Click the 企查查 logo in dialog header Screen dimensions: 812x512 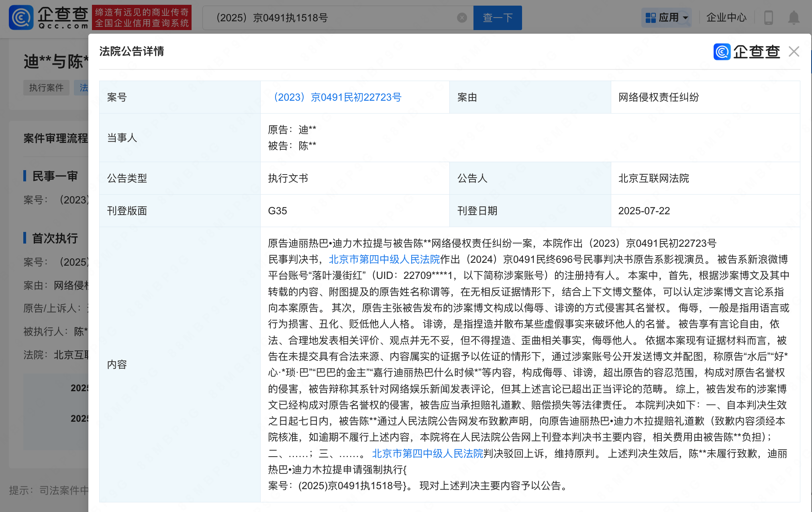click(x=746, y=52)
